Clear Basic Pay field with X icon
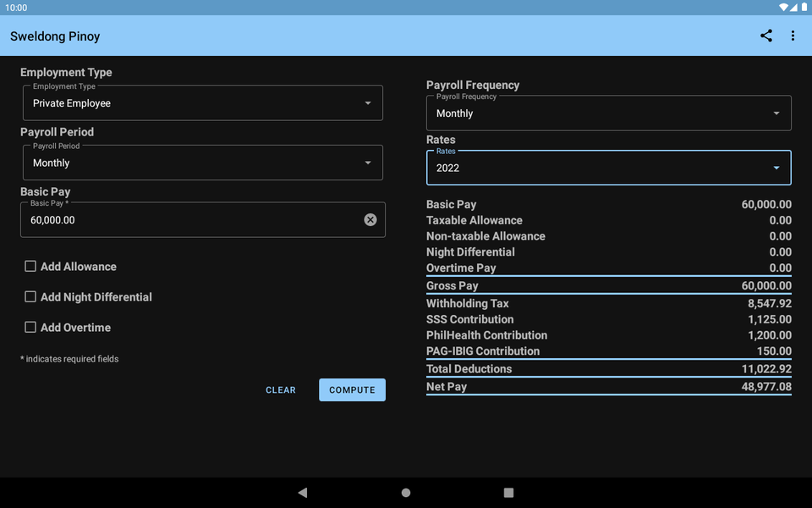Viewport: 812px width, 508px height. (x=370, y=220)
